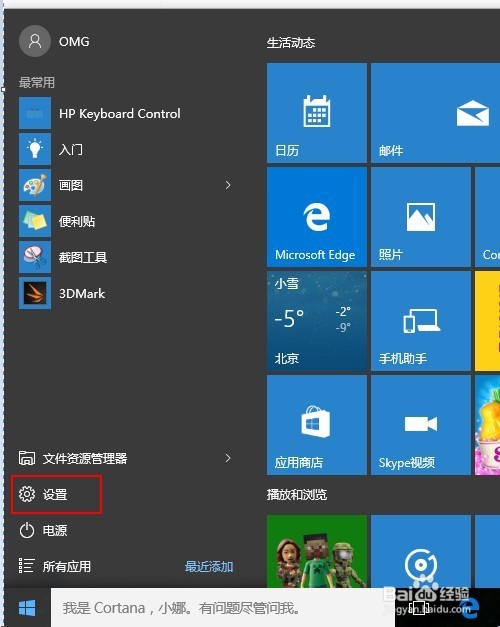Open the 应用商店 store tile

[x=317, y=425]
